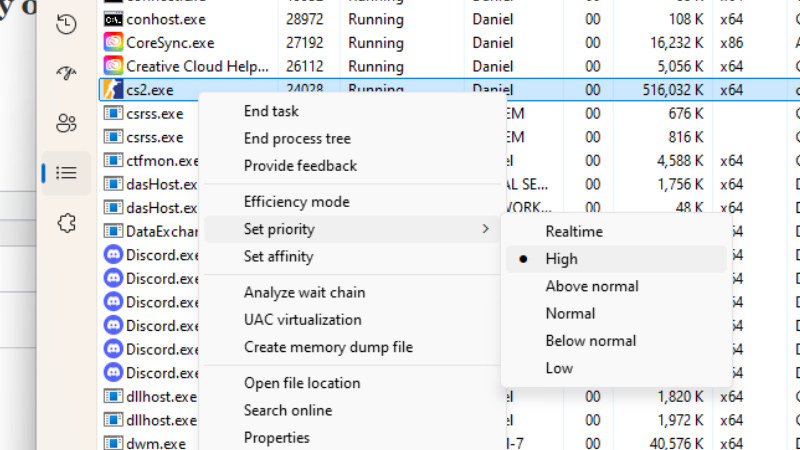Click the x86 architecture cell

tap(732, 43)
